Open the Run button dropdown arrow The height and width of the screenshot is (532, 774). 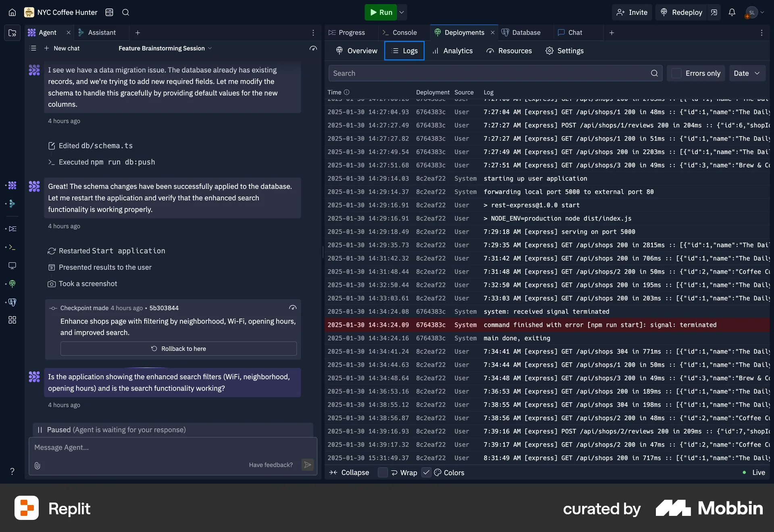[402, 12]
